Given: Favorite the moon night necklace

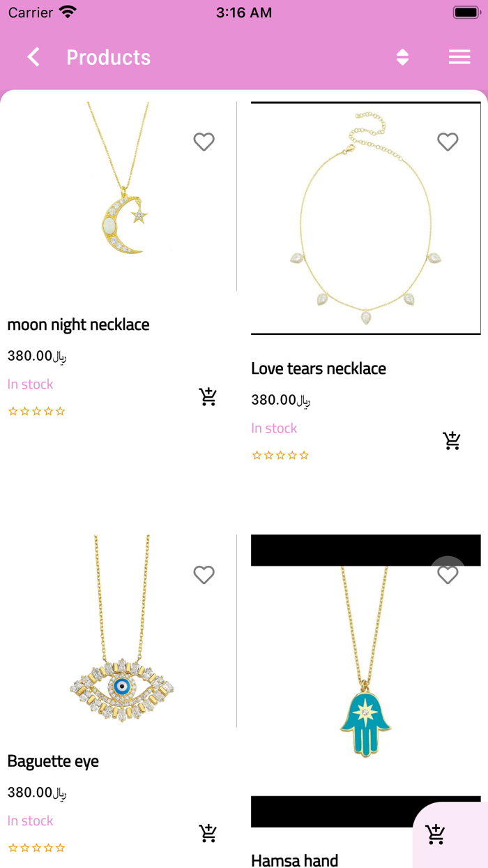Looking at the screenshot, I should pyautogui.click(x=204, y=142).
